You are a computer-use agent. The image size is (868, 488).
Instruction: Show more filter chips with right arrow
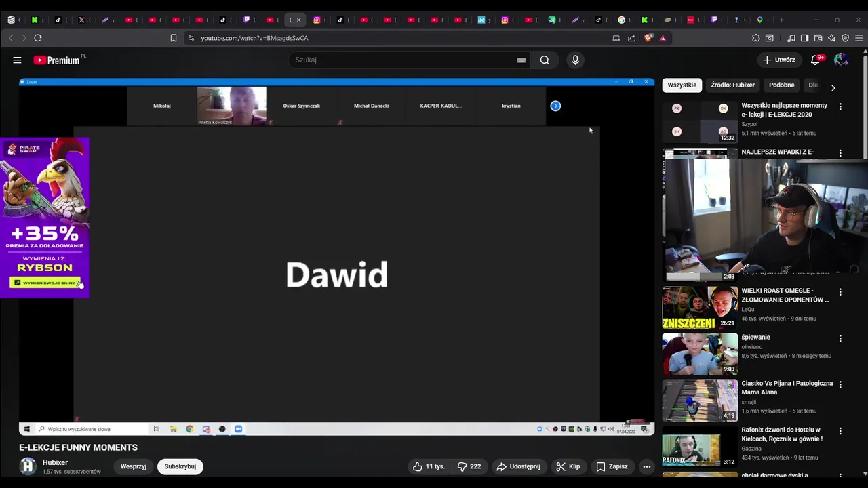click(x=833, y=87)
